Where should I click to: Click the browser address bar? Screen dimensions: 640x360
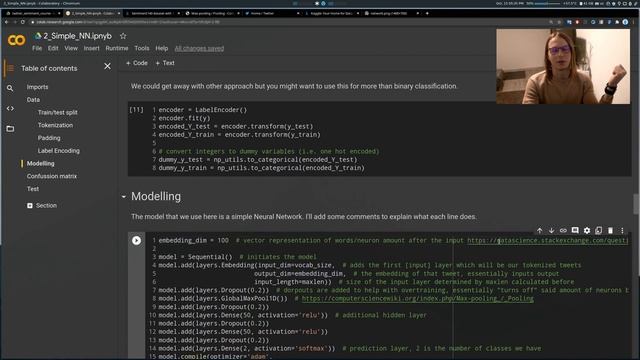[x=286, y=22]
